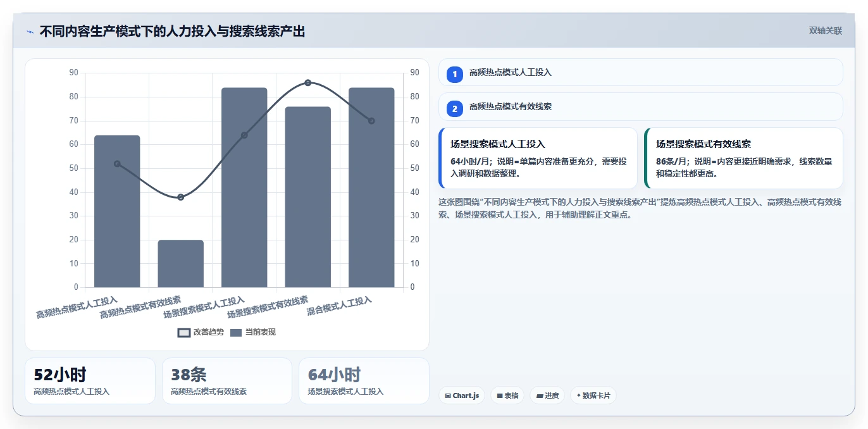The image size is (868, 429).
Task: Click the blue number 1 badge
Action: [454, 75]
